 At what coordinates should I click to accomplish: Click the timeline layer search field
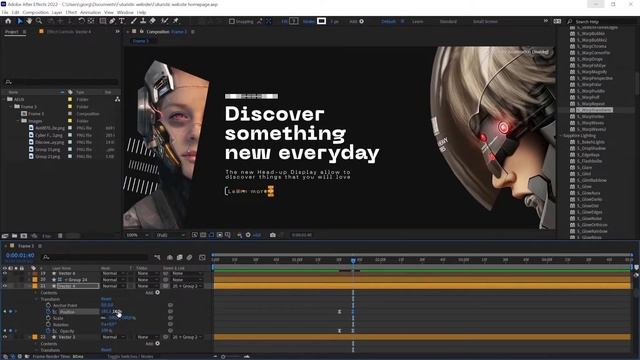[x=95, y=257]
